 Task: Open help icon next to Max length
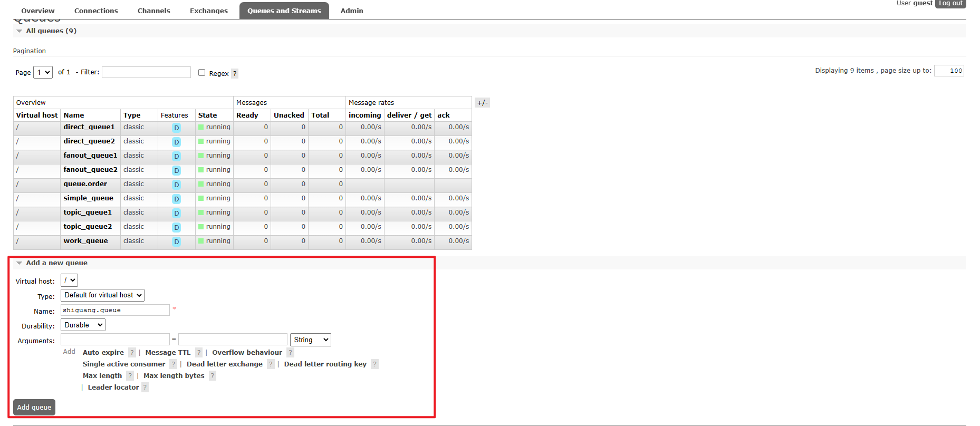pos(130,376)
